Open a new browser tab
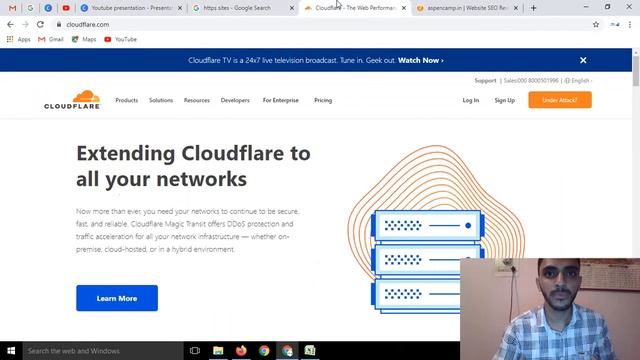Viewport: 640px width, 360px height. tap(533, 8)
